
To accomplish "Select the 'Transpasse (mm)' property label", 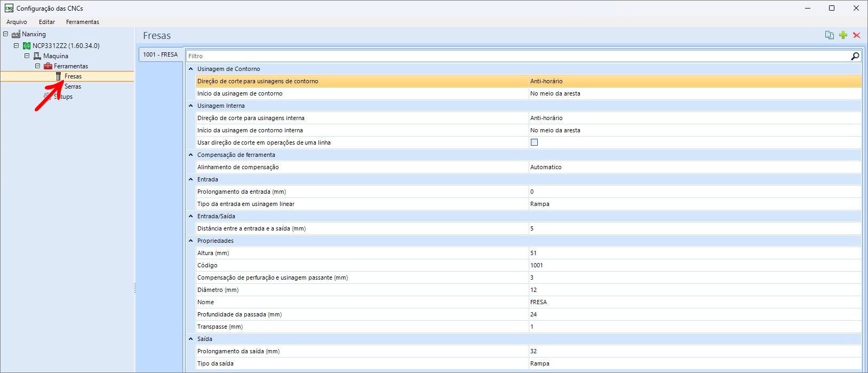I will click(220, 327).
